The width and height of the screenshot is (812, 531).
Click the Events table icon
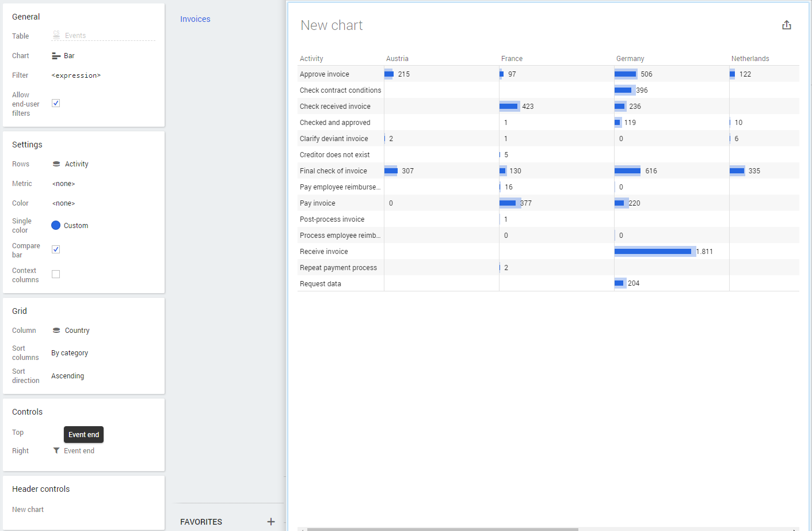point(56,36)
